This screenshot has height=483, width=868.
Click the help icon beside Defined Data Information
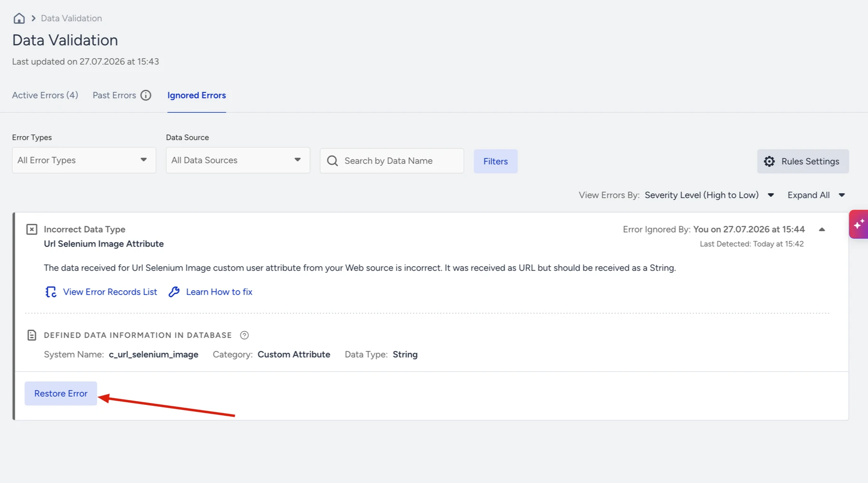244,335
